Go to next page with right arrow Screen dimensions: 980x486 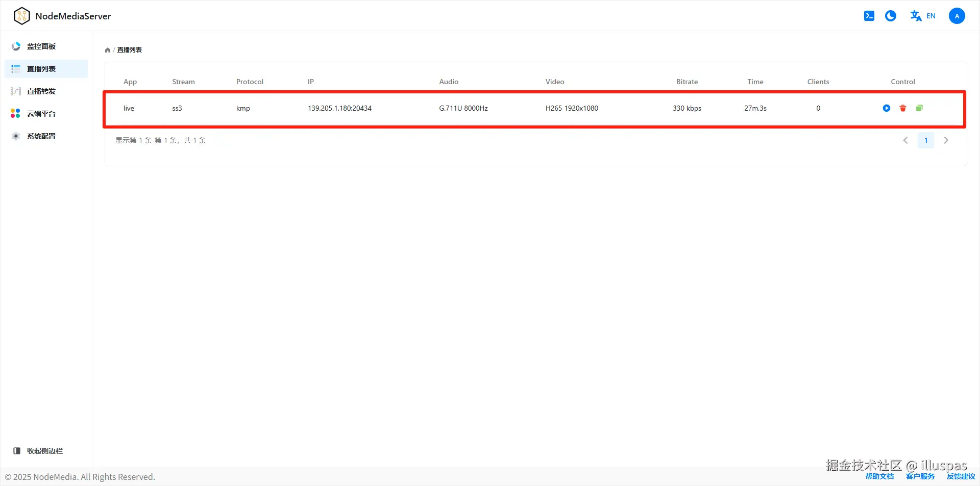pos(946,140)
